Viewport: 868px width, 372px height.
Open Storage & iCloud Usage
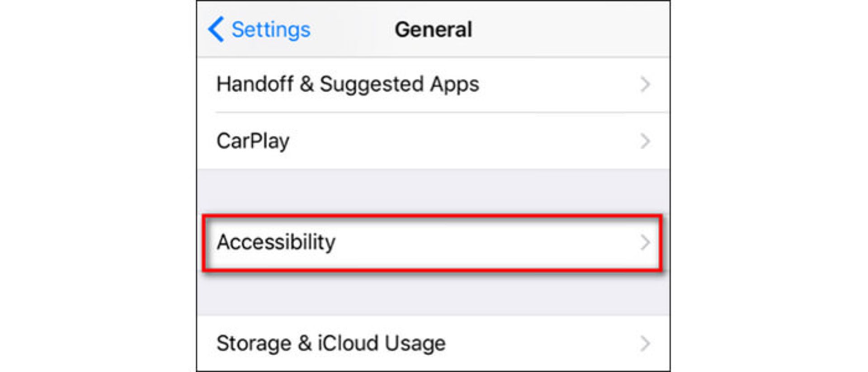click(331, 344)
